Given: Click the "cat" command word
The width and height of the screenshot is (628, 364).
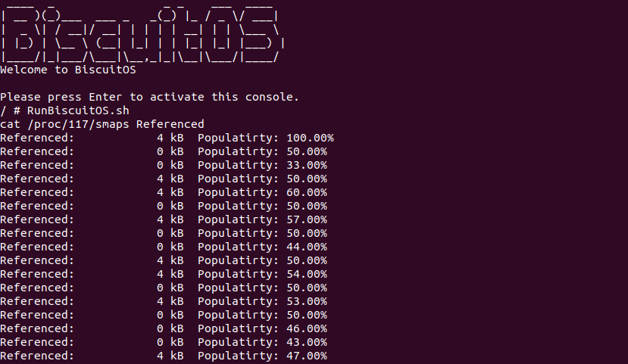Looking at the screenshot, I should (10, 124).
